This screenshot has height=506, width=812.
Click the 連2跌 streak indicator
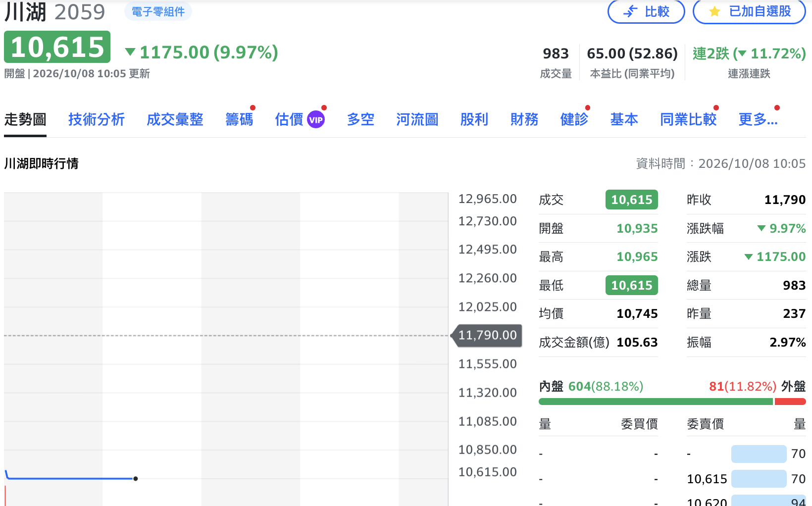(749, 53)
